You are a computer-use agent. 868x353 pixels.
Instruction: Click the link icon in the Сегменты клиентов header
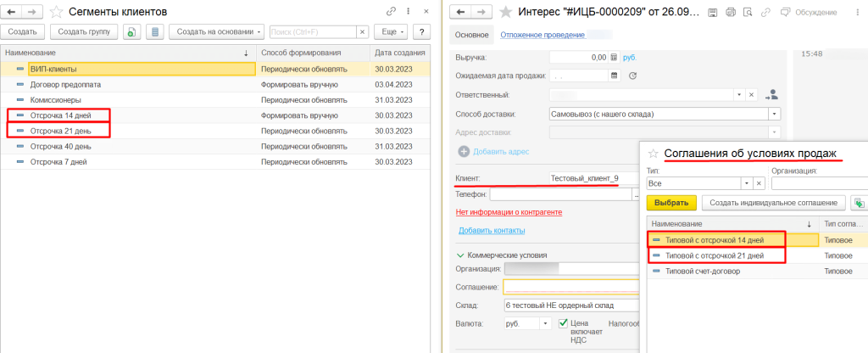point(390,11)
